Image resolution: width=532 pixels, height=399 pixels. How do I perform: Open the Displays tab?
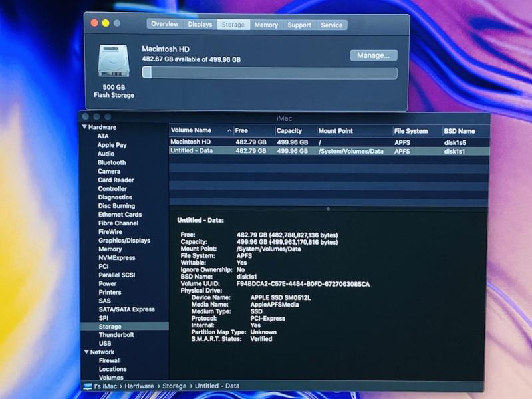[x=199, y=25]
